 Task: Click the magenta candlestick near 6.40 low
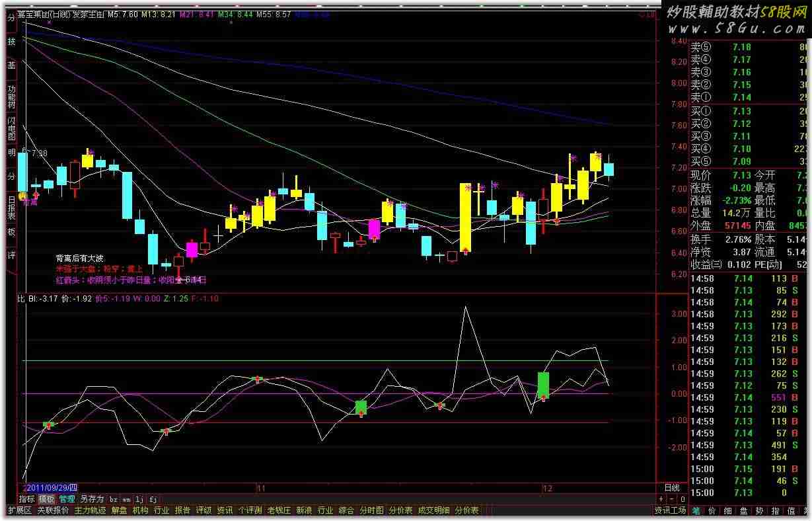192,249
